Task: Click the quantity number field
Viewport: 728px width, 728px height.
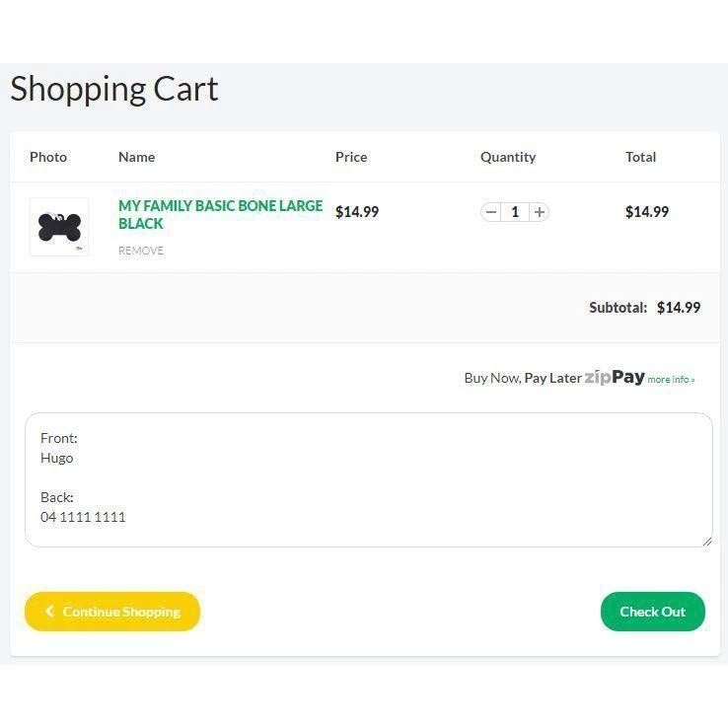Action: click(515, 212)
